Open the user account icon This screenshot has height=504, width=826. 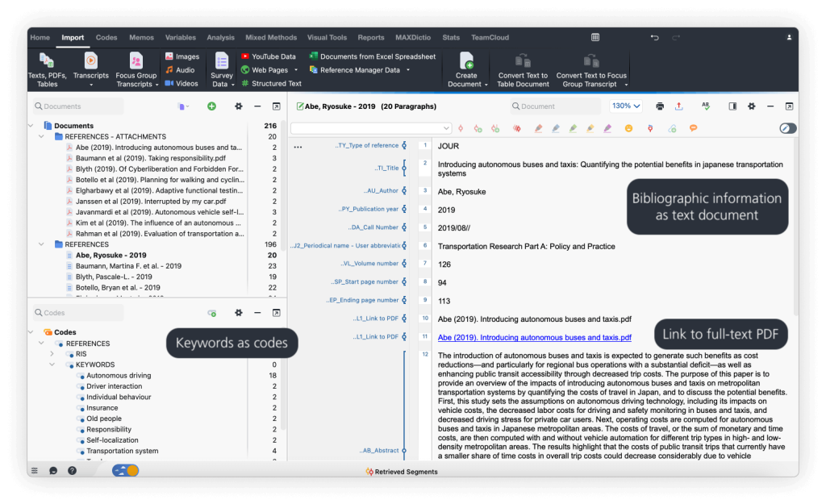click(x=789, y=37)
